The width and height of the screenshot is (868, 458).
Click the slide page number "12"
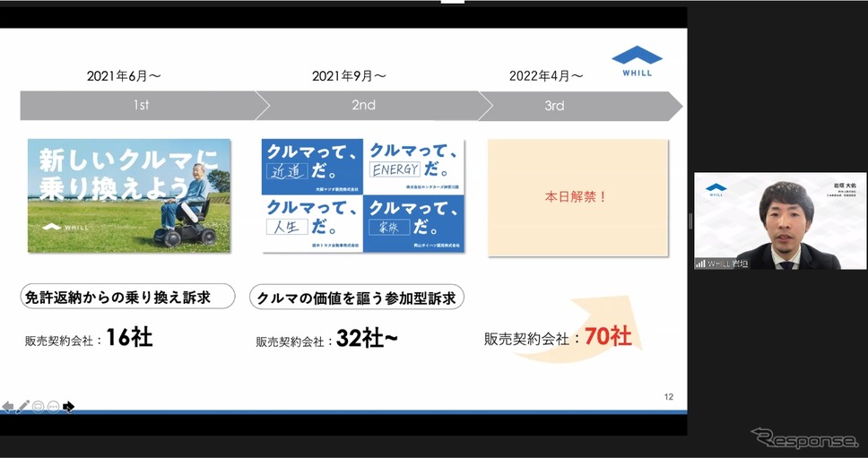point(669,396)
